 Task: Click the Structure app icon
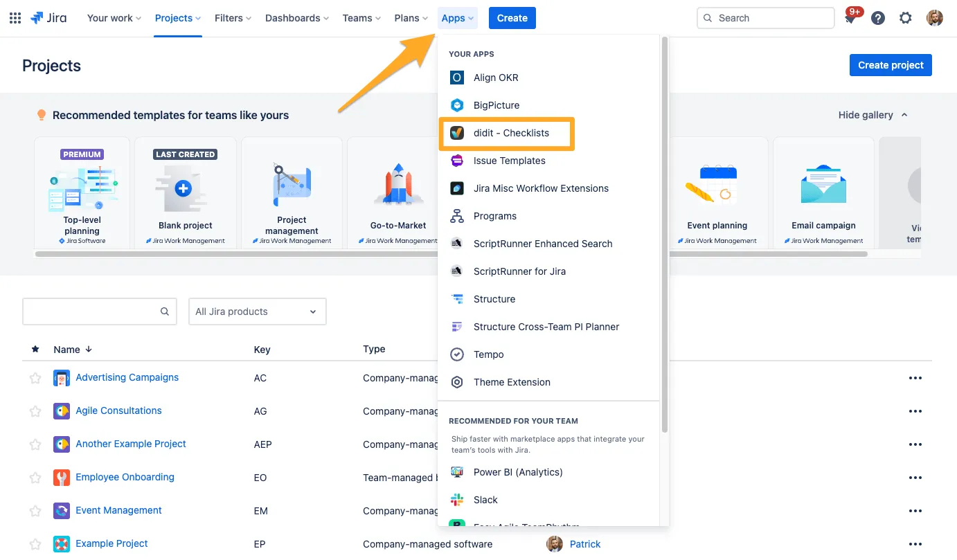[x=457, y=299]
